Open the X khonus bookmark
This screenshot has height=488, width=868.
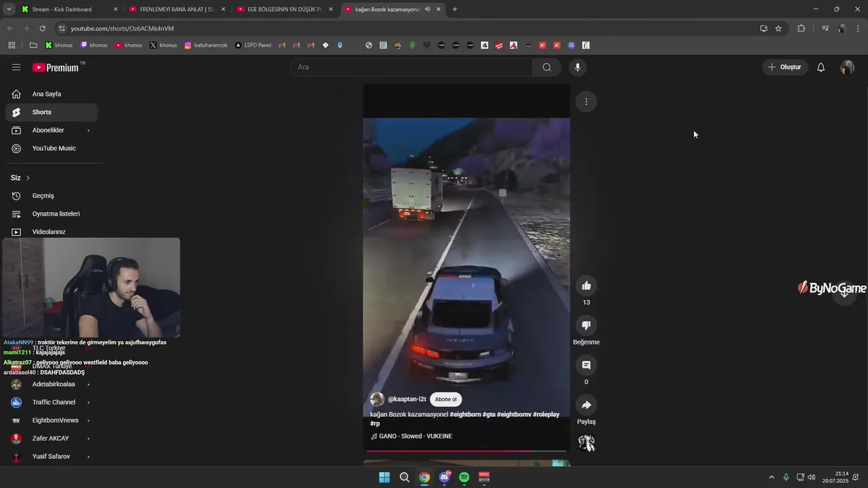[x=163, y=45]
